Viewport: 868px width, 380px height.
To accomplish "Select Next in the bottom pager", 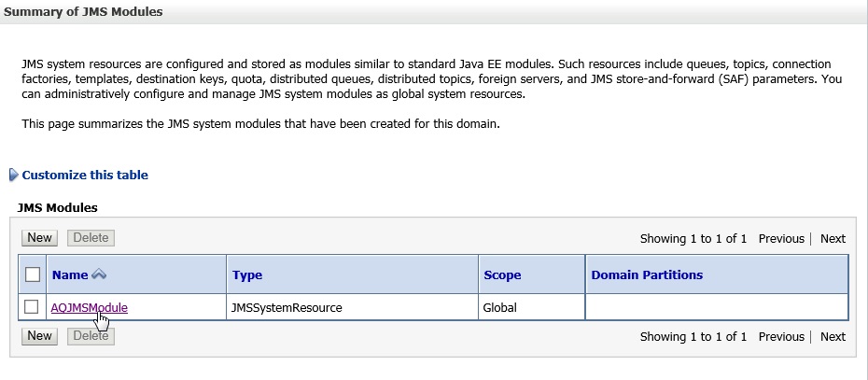I will 833,337.
